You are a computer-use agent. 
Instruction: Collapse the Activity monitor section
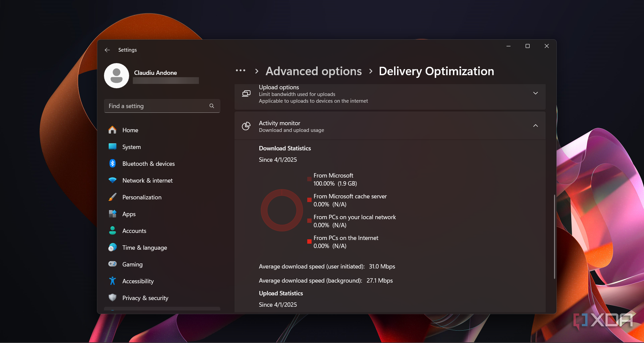[x=536, y=126]
